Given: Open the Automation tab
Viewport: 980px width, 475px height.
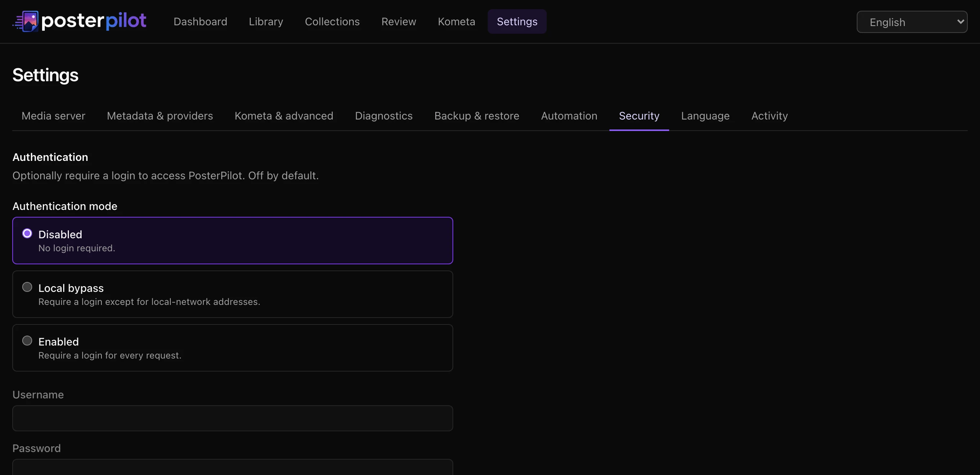Looking at the screenshot, I should pos(569,116).
